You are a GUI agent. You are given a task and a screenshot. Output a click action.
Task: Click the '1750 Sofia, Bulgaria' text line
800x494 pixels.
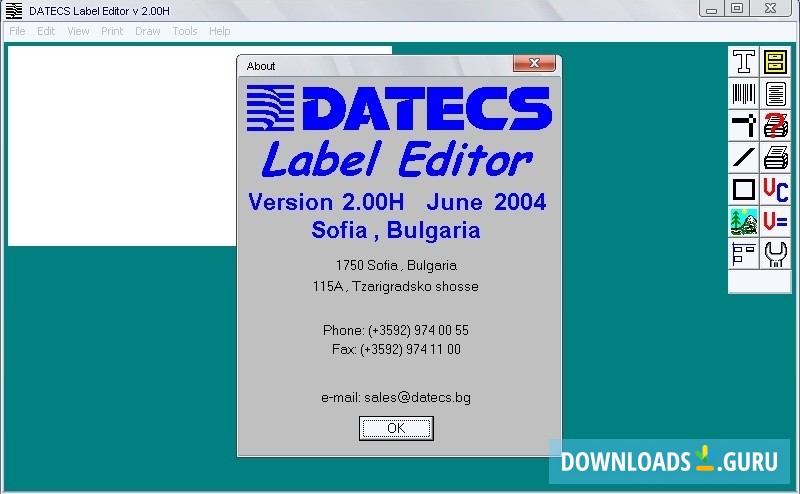click(x=396, y=265)
